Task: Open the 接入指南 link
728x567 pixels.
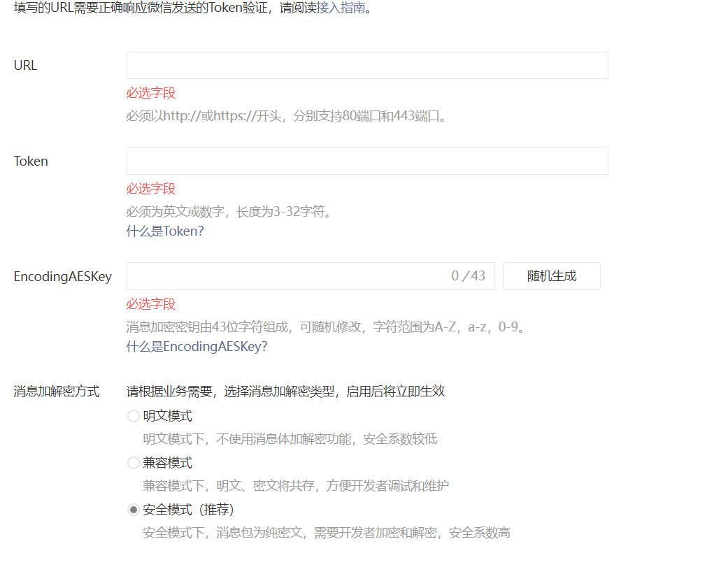Action: pos(341,8)
